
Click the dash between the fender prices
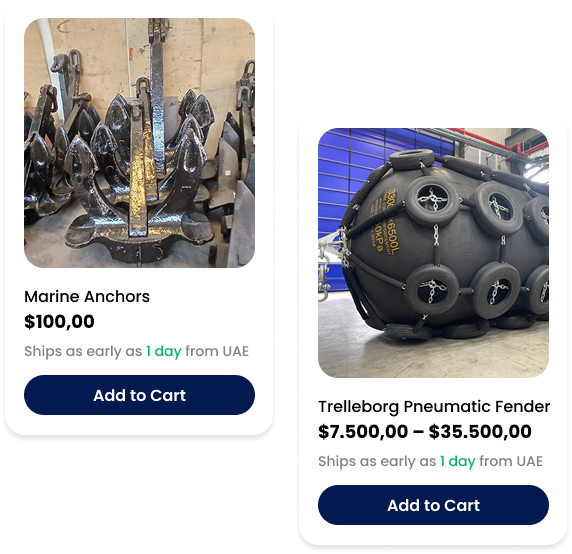[x=418, y=433]
